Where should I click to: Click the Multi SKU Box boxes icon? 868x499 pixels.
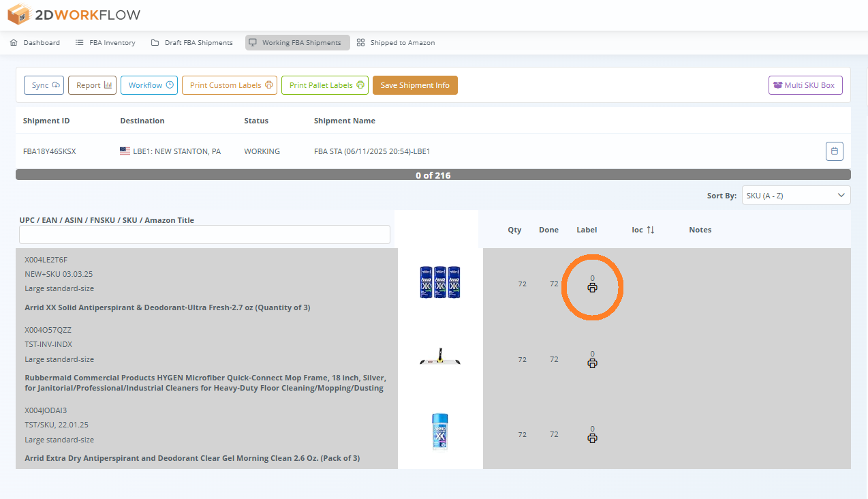pyautogui.click(x=777, y=85)
